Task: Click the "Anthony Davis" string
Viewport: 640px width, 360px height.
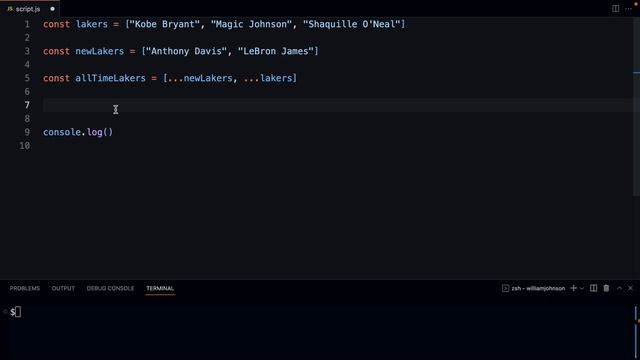Action: click(187, 51)
